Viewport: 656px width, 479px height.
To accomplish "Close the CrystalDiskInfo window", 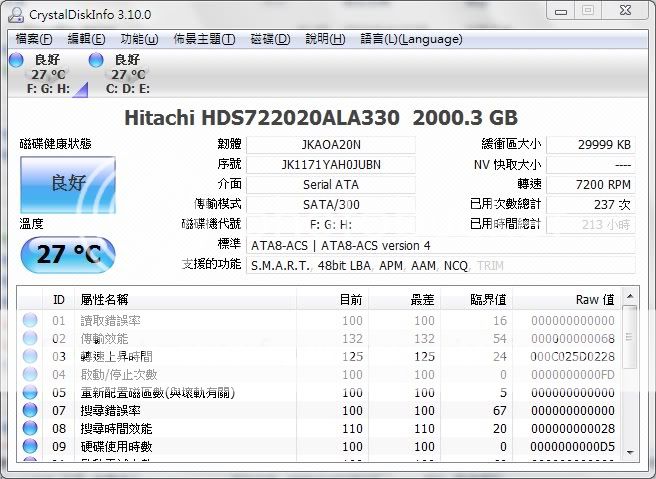I will pyautogui.click(x=625, y=10).
